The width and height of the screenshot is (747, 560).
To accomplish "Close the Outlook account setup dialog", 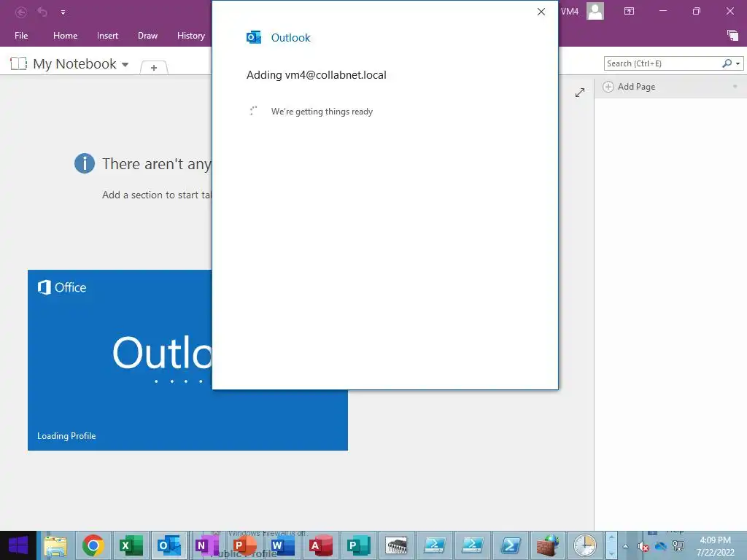I will [541, 12].
